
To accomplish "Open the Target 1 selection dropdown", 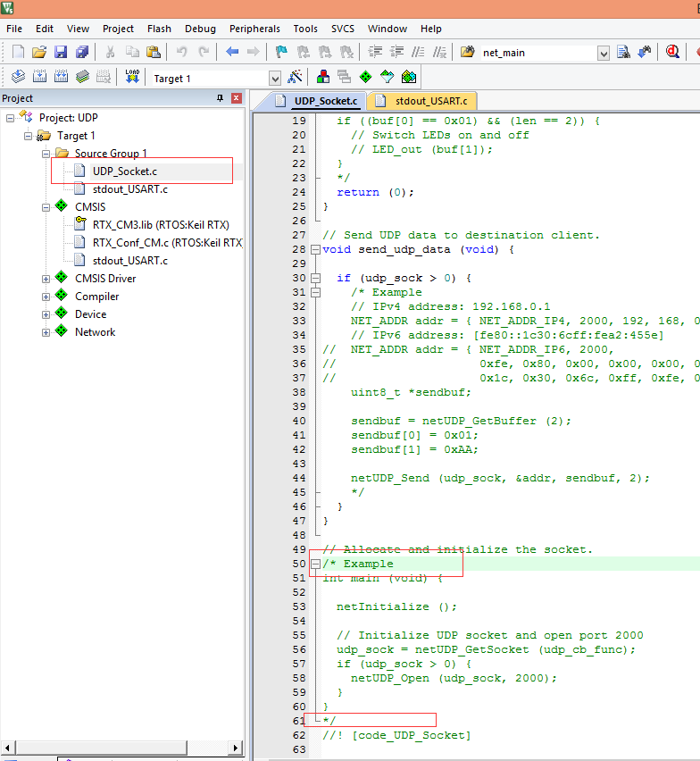I will 275,78.
